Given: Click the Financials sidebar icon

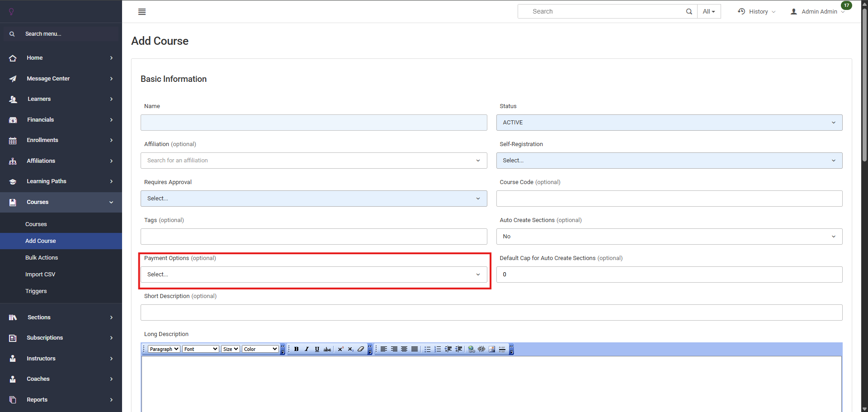Looking at the screenshot, I should pos(13,120).
